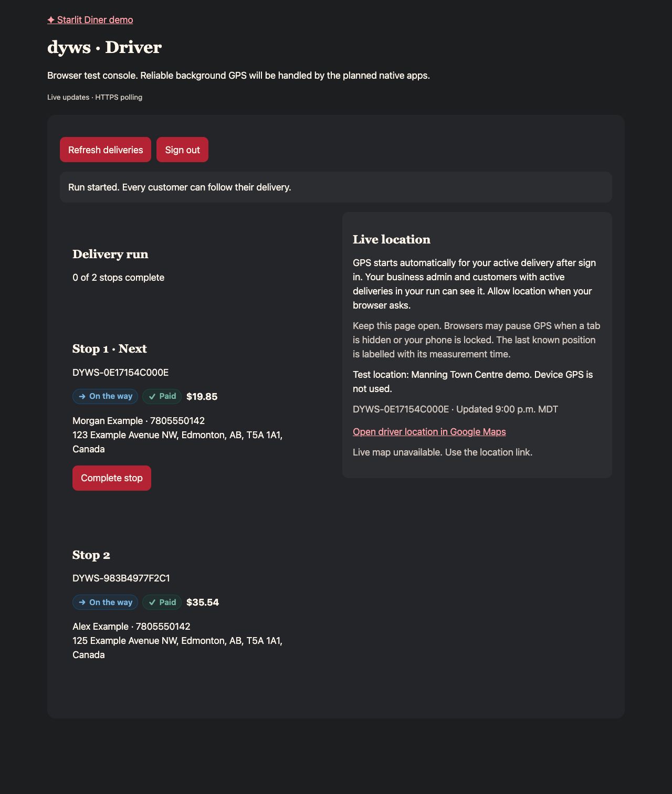Click Refresh deliveries button
This screenshot has width=672, height=794.
[106, 150]
